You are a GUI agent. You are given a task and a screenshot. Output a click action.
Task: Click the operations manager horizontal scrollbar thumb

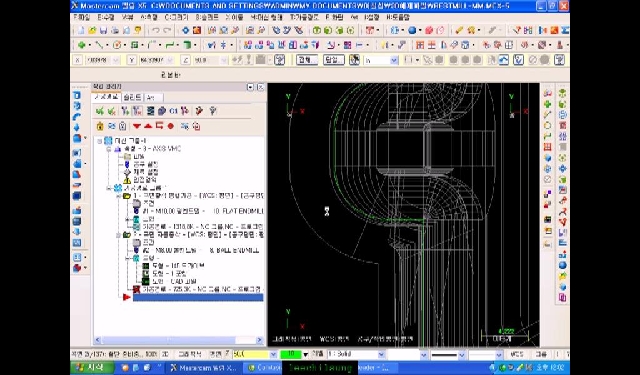point(169,340)
